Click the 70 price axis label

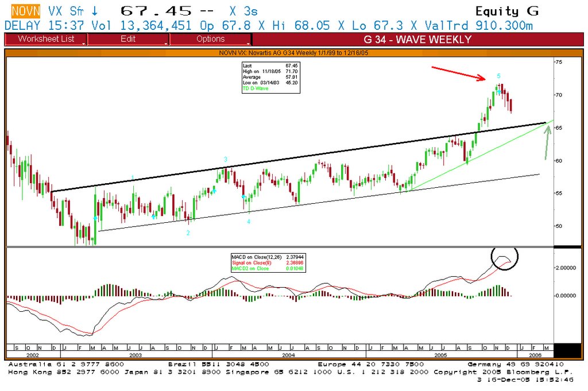(559, 95)
